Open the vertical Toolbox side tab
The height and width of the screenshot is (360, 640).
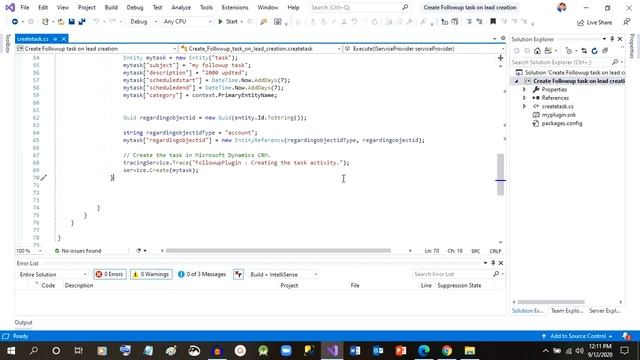(x=7, y=44)
